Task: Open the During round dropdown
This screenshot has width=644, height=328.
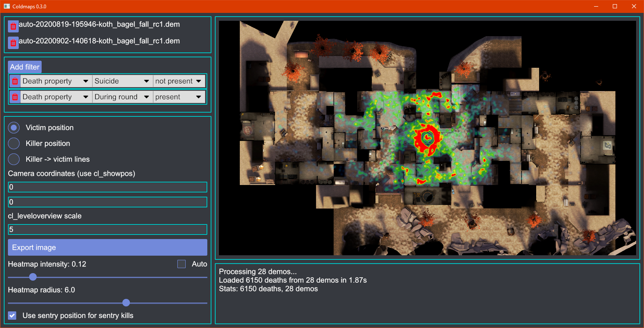Action: coord(122,97)
